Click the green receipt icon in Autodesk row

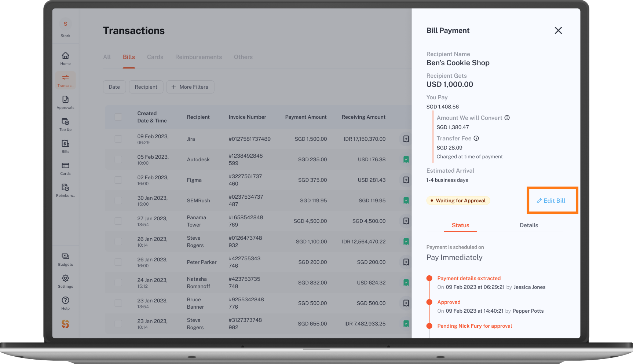coord(406,159)
